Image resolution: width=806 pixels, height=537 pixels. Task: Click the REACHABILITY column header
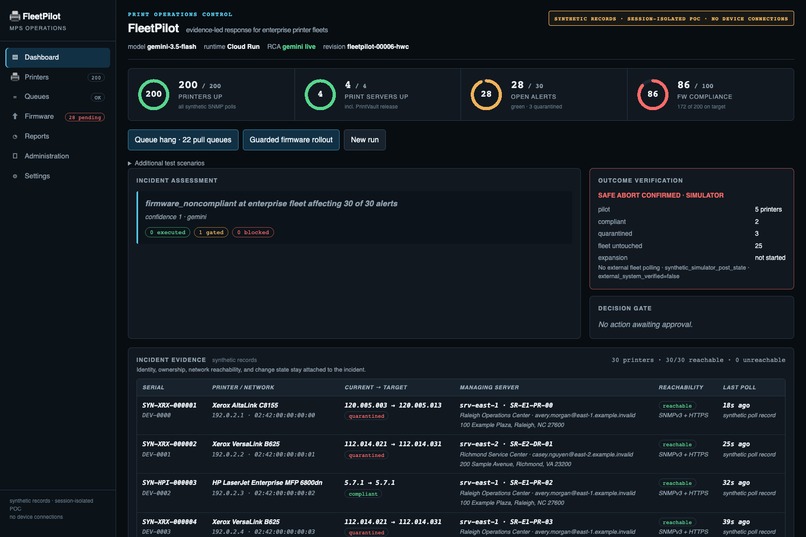681,387
